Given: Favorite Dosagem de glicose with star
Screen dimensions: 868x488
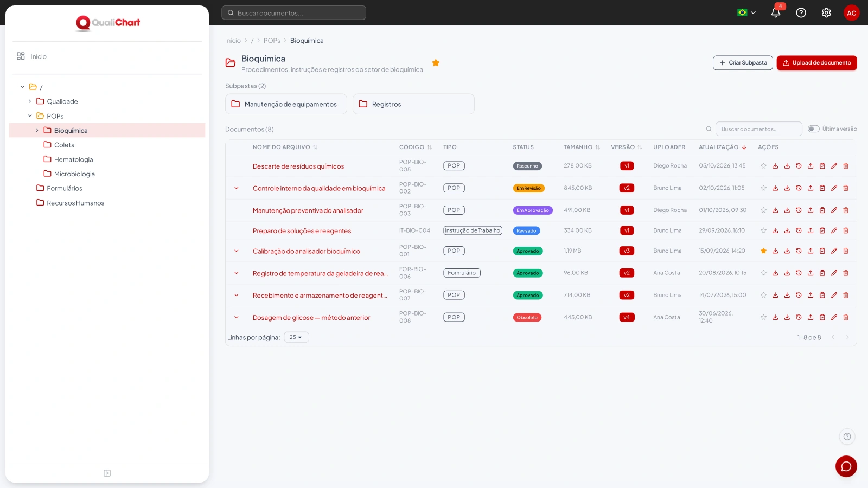Looking at the screenshot, I should 763,318.
